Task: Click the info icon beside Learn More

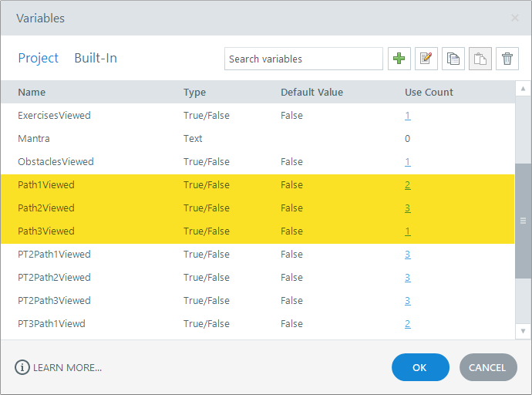Action: (22, 367)
